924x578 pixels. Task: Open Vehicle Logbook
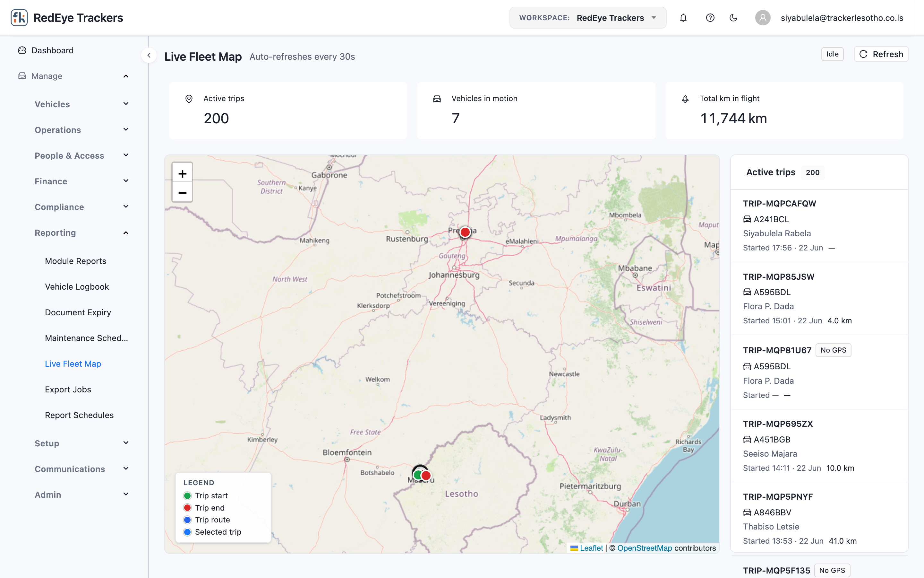(x=77, y=287)
